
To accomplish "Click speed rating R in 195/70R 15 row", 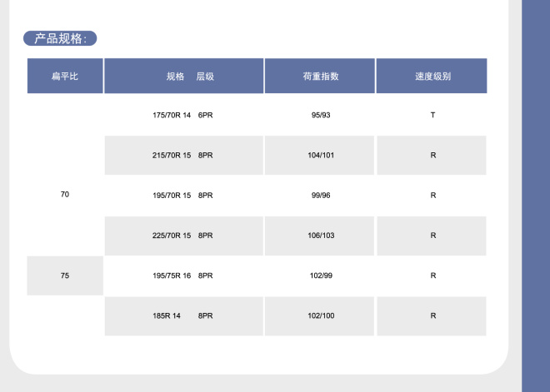I will [432, 195].
